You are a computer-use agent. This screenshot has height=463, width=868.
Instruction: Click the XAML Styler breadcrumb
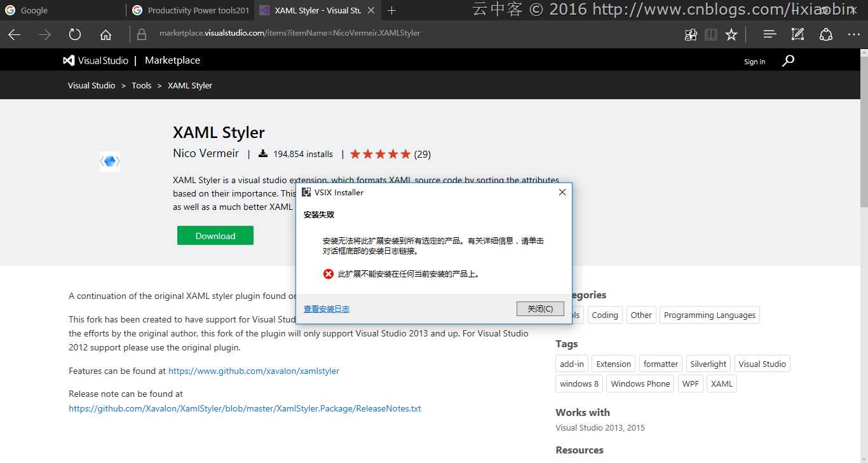(190, 85)
